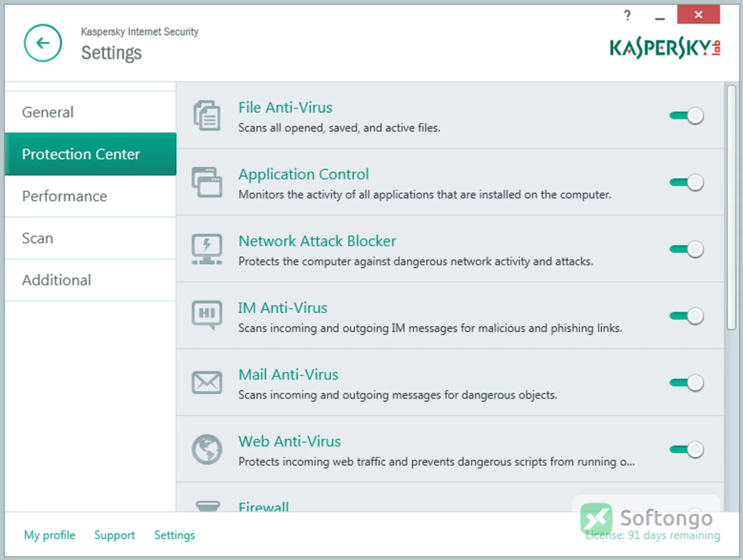Open Application Control settings link

point(303,174)
